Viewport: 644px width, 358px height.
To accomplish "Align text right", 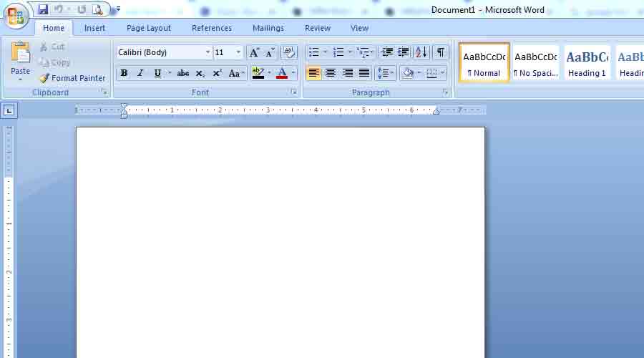I will tap(348, 73).
